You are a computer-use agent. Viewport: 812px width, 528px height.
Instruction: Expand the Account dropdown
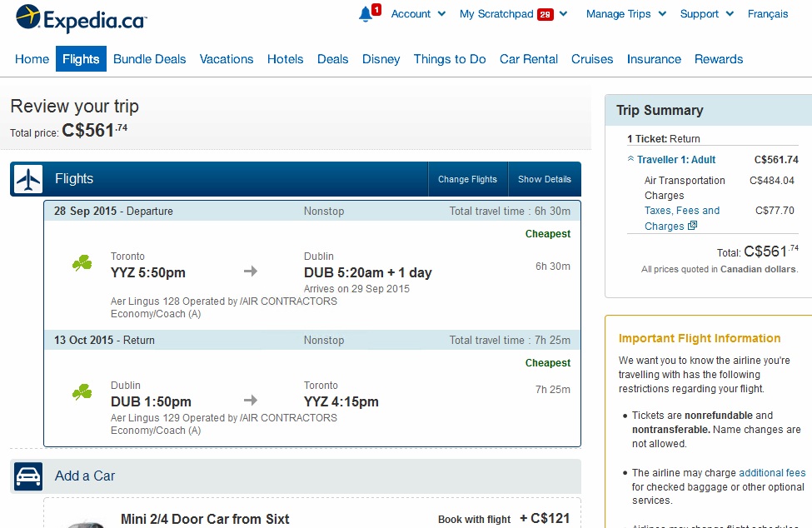coord(418,14)
